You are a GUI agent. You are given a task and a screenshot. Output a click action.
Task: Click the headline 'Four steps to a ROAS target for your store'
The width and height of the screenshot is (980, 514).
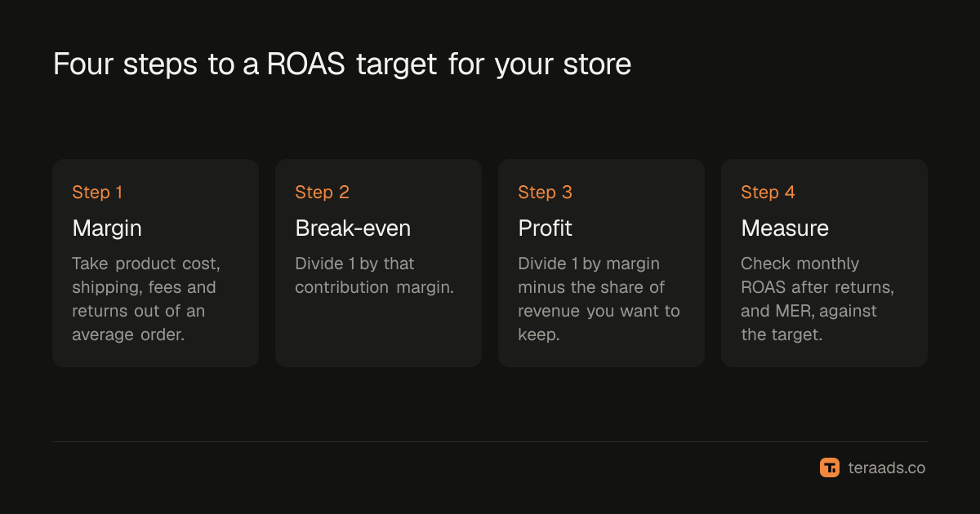pos(342,64)
